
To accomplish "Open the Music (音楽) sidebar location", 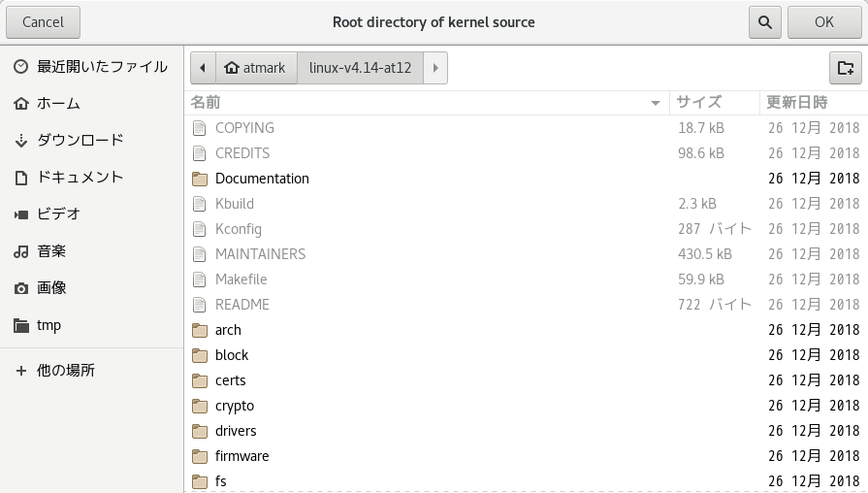I will (51, 251).
